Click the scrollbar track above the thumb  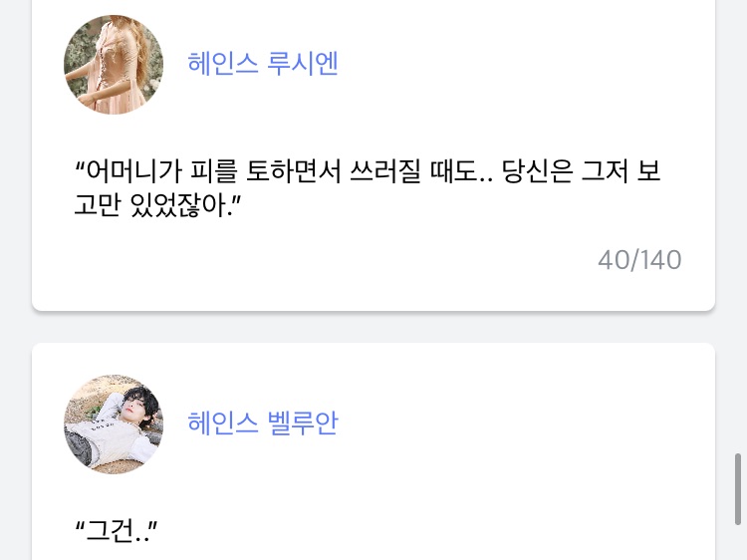pos(738,224)
